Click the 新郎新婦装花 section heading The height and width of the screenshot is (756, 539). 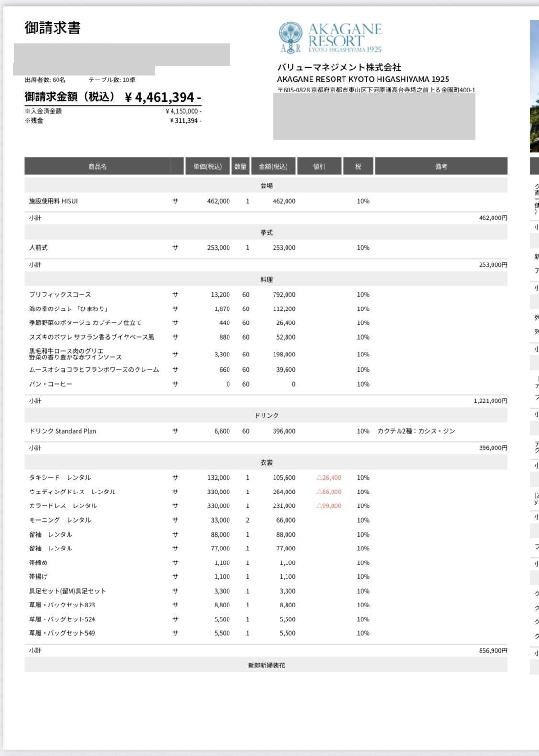(x=266, y=665)
